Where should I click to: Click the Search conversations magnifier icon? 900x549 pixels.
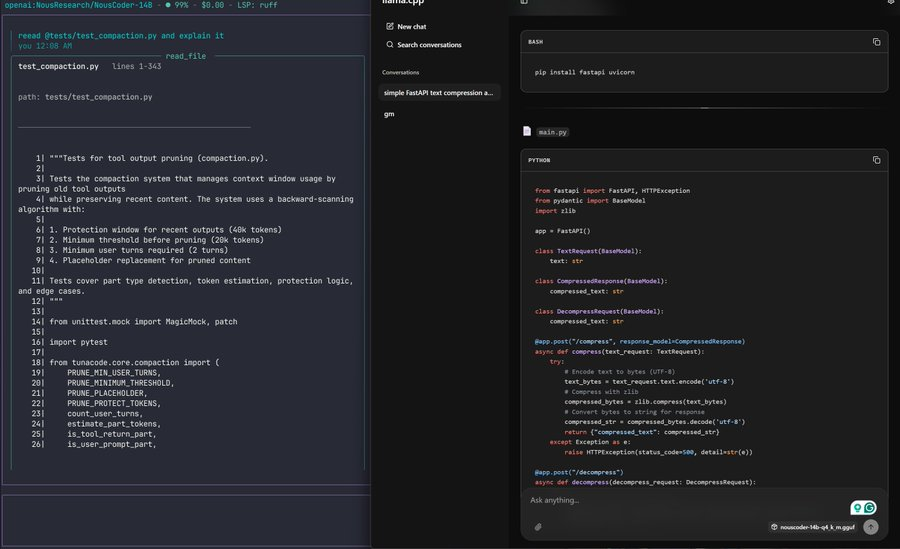pos(390,44)
